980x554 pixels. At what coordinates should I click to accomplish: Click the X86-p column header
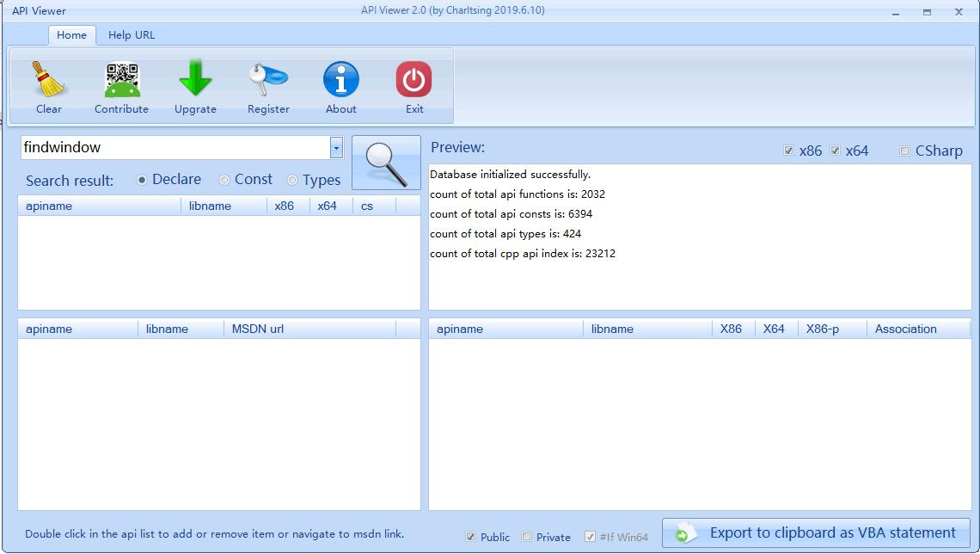click(832, 329)
